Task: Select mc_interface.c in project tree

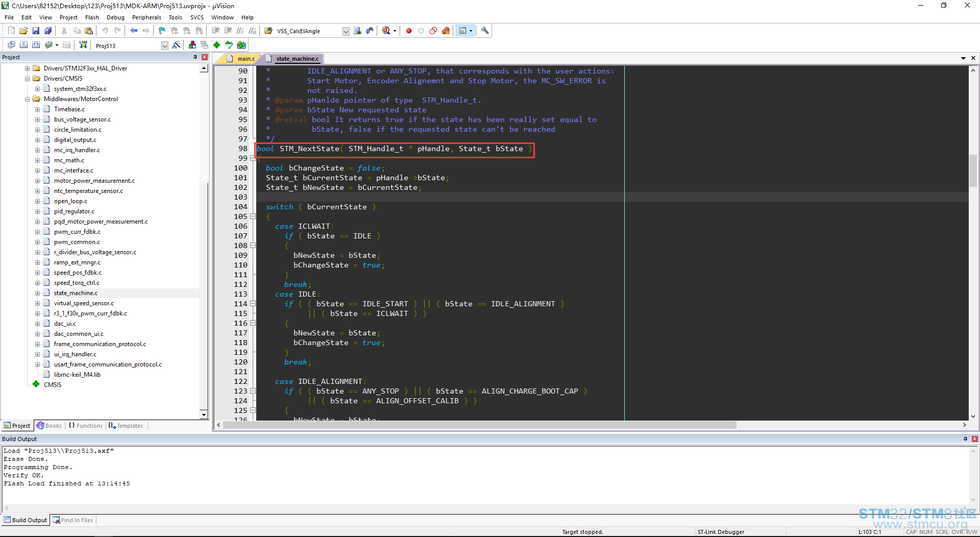Action: pos(73,170)
